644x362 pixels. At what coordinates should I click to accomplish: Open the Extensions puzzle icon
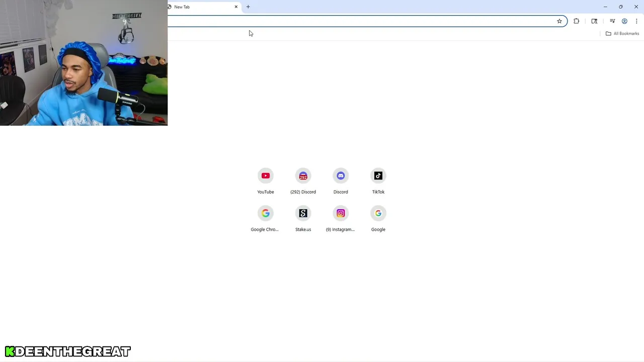tap(577, 21)
